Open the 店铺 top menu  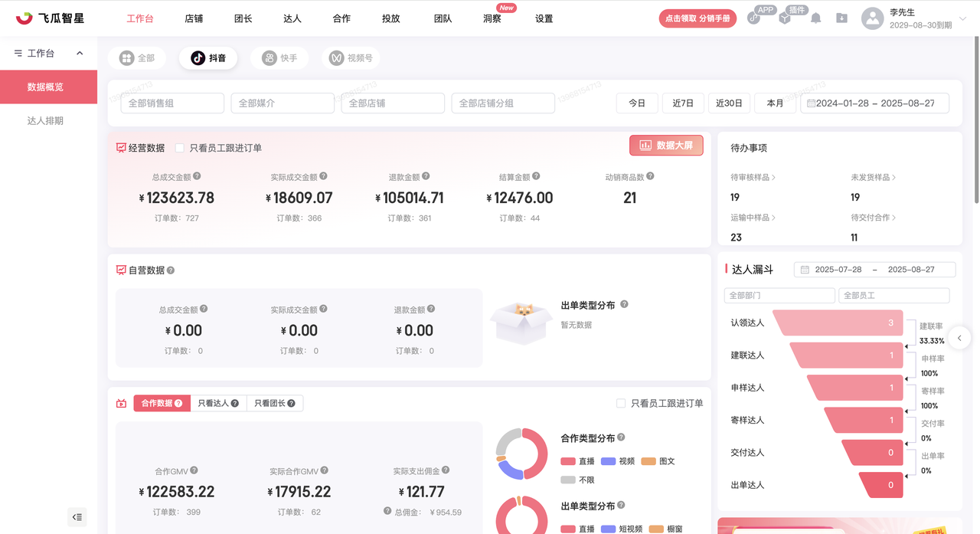(x=194, y=18)
